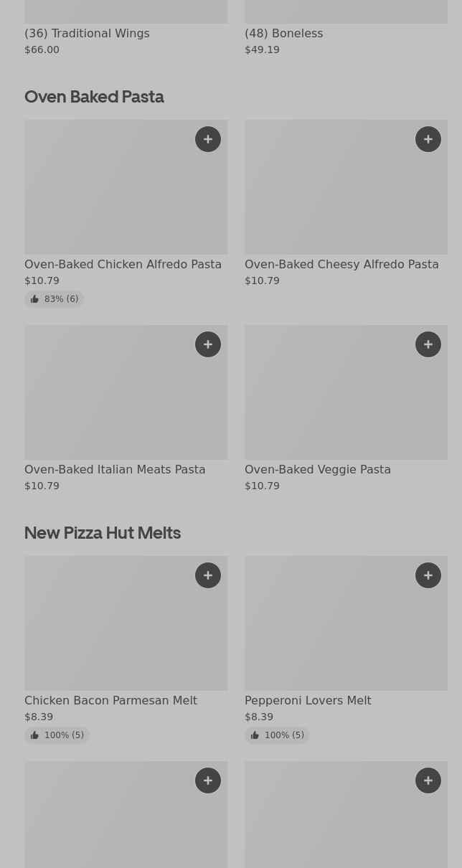The height and width of the screenshot is (868, 462).
Task: Select (36) Traditional Wings item
Action: (x=87, y=34)
